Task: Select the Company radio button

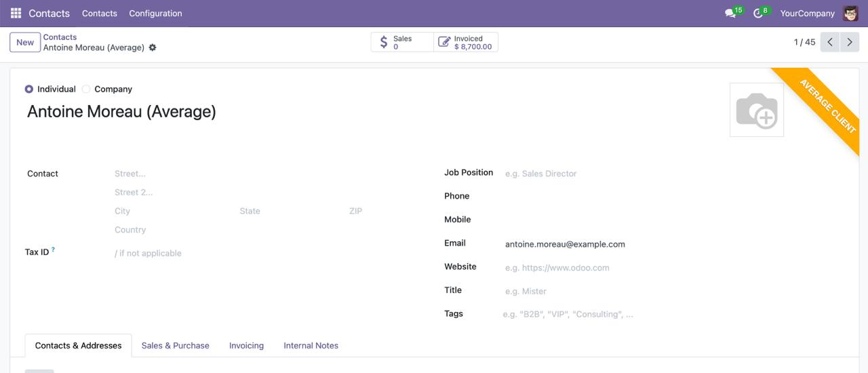Action: pyautogui.click(x=86, y=89)
